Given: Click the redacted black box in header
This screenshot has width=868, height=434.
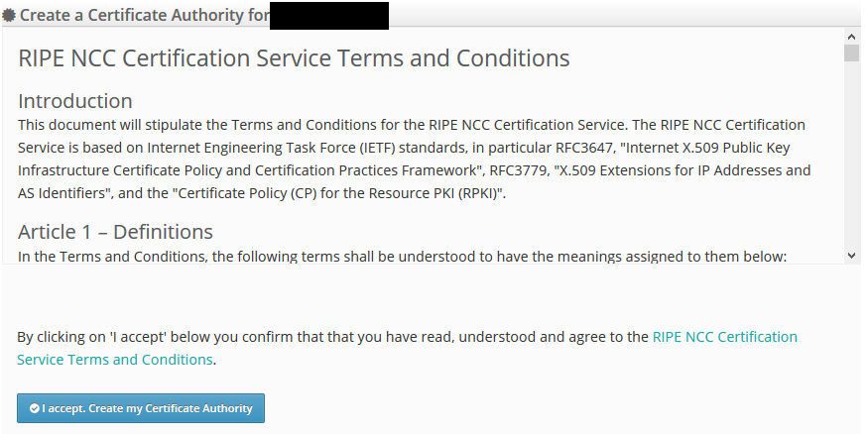Looking at the screenshot, I should (x=329, y=16).
